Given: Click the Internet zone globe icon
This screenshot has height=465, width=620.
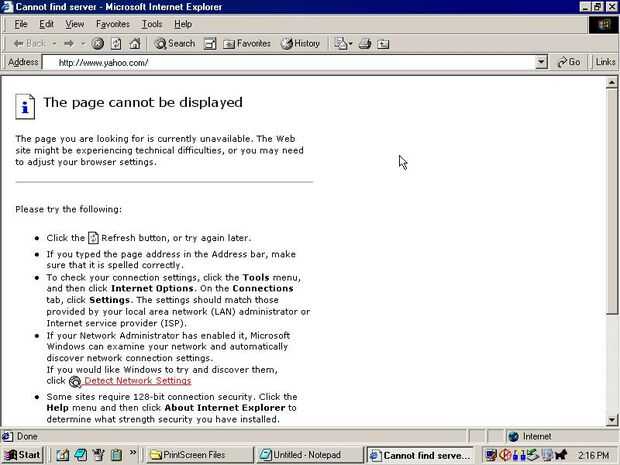Looking at the screenshot, I should pos(514,437).
